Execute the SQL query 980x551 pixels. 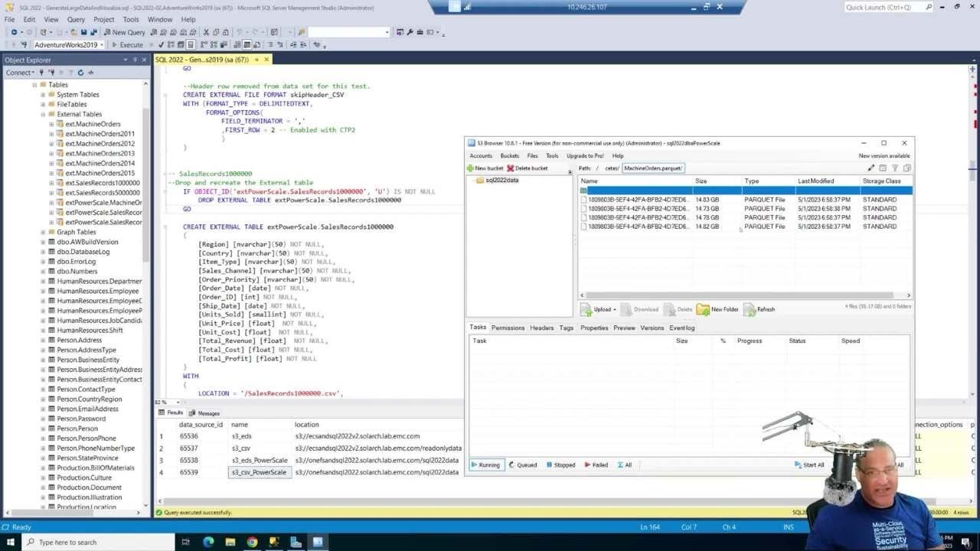pos(127,44)
